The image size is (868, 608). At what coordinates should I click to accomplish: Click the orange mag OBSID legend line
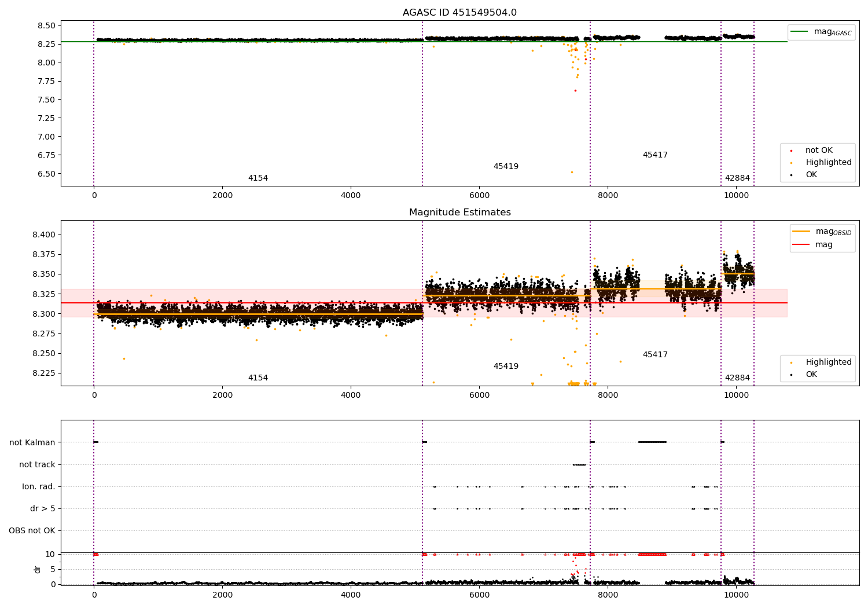[x=801, y=232]
